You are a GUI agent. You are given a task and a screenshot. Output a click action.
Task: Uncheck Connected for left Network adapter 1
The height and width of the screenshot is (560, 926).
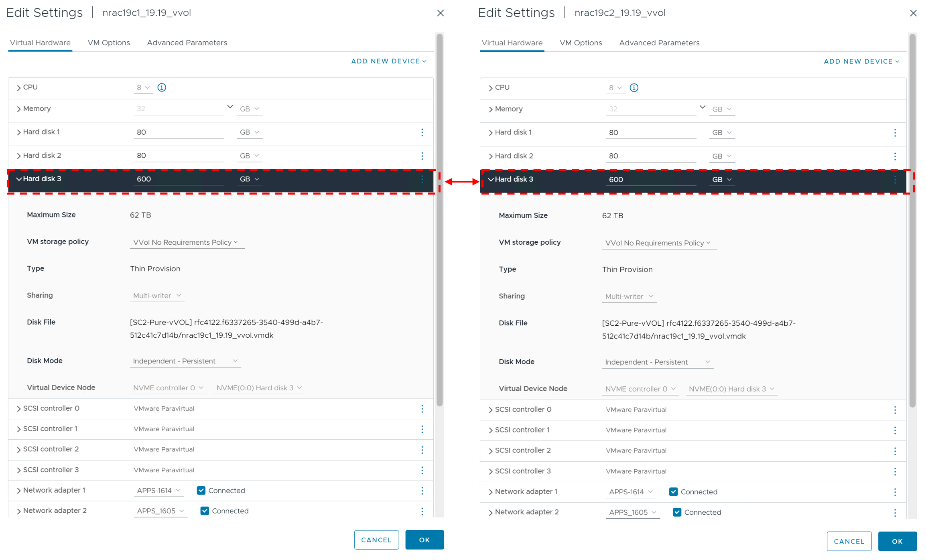201,491
